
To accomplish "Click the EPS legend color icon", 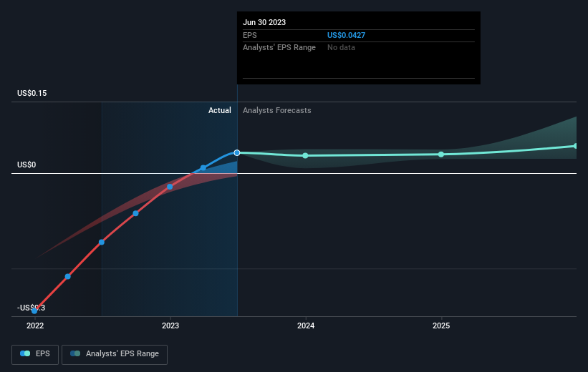I will [x=25, y=353].
